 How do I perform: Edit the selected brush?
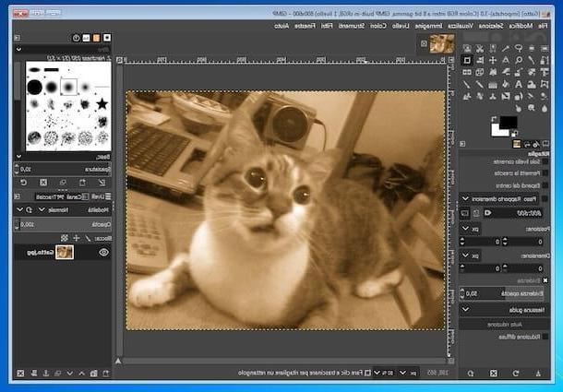pyautogui.click(x=102, y=183)
